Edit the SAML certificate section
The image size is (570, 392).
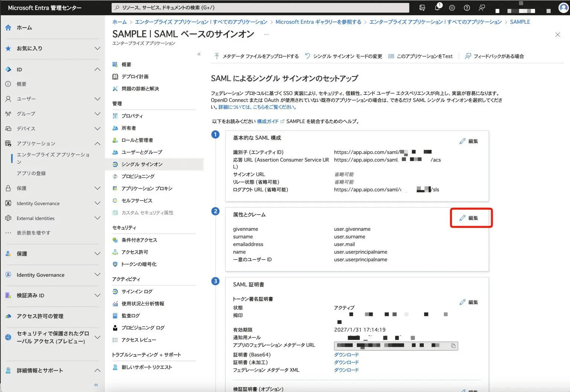pyautogui.click(x=469, y=302)
